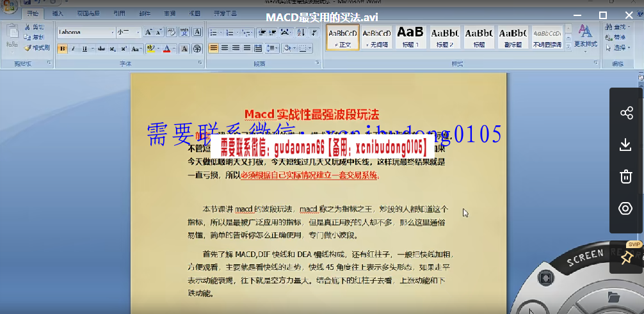This screenshot has width=644, height=314.
Task: Apply the Normal (正文) style
Action: pyautogui.click(x=342, y=37)
